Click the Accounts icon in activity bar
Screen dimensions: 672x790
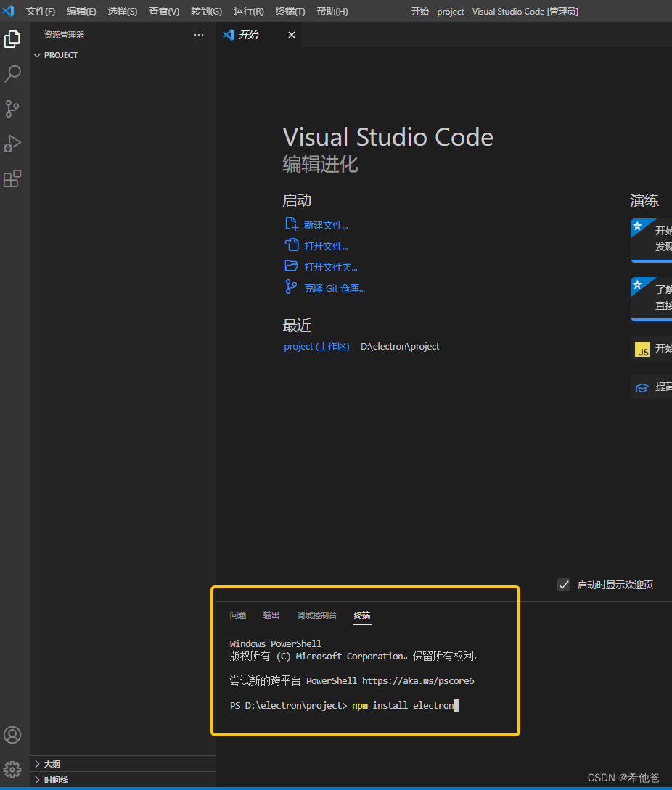pyautogui.click(x=12, y=735)
